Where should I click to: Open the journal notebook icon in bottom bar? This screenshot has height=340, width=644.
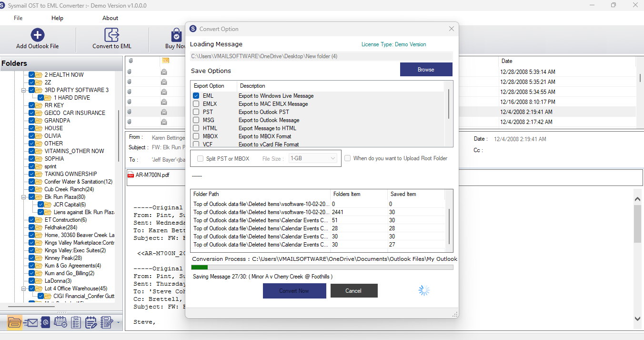(x=105, y=323)
